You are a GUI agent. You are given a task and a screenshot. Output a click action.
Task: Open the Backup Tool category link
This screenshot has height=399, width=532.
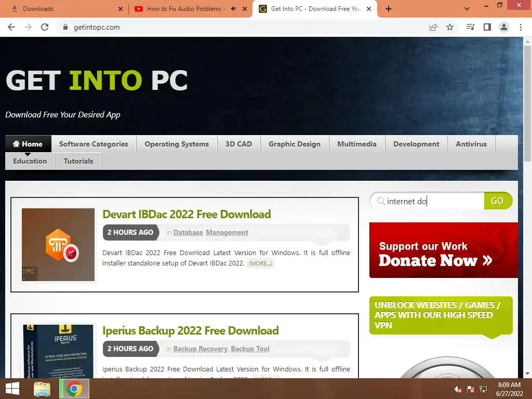(x=250, y=349)
